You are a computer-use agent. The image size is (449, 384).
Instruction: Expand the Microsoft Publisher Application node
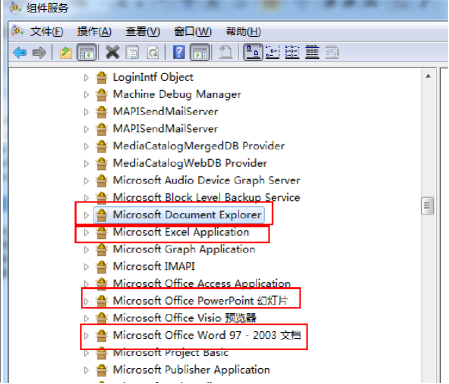click(x=86, y=370)
